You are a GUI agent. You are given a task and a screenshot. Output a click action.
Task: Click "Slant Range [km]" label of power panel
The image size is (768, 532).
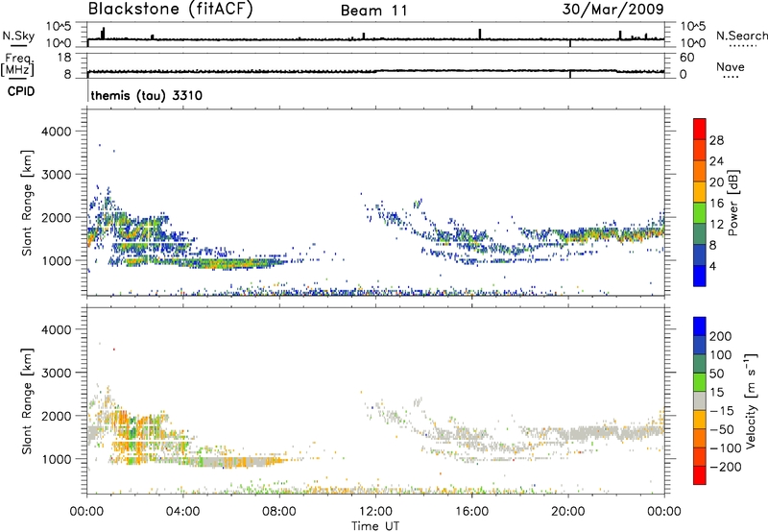coord(27,203)
